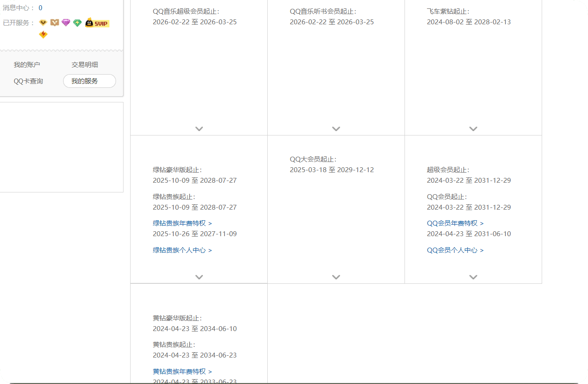The image size is (588, 384).
Task: Click the 绿钻贵族起止 label
Action: pos(174,197)
